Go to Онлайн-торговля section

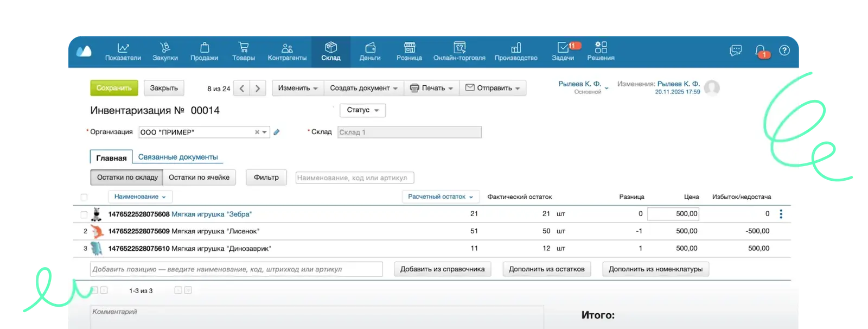459,52
